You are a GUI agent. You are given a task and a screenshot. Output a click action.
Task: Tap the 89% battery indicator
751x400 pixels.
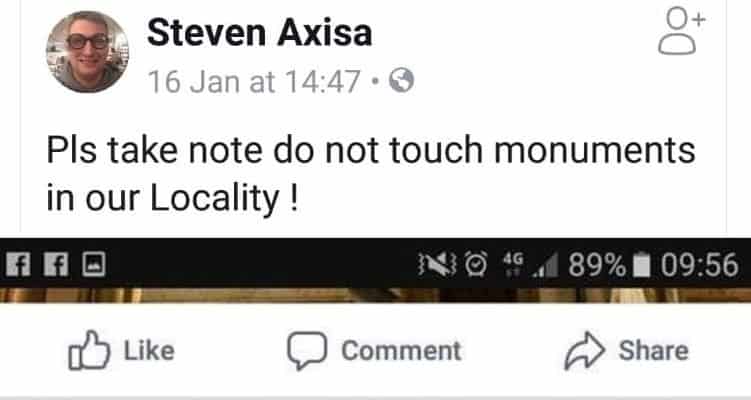click(x=609, y=265)
